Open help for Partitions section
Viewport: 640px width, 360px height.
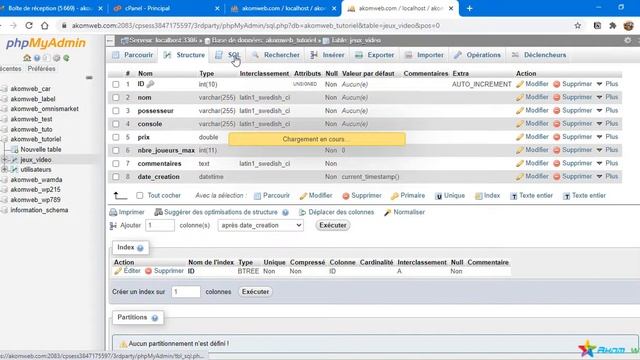[x=155, y=318]
